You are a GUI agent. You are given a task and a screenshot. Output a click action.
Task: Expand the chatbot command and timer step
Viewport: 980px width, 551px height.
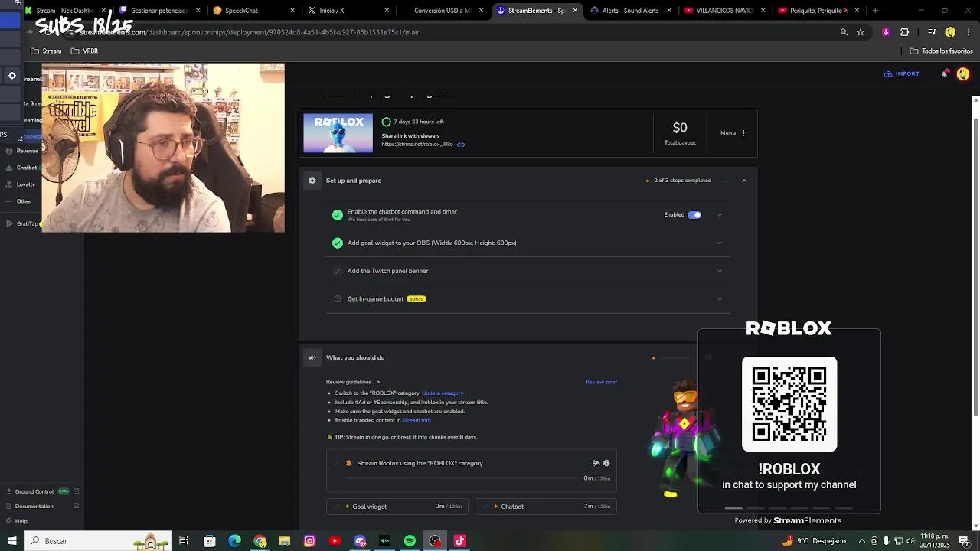coord(720,215)
